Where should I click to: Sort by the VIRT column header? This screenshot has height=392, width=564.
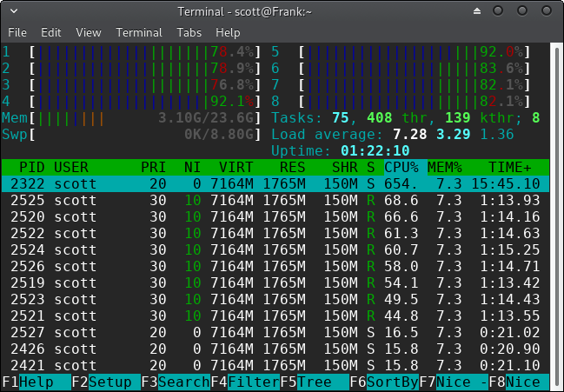click(236, 168)
